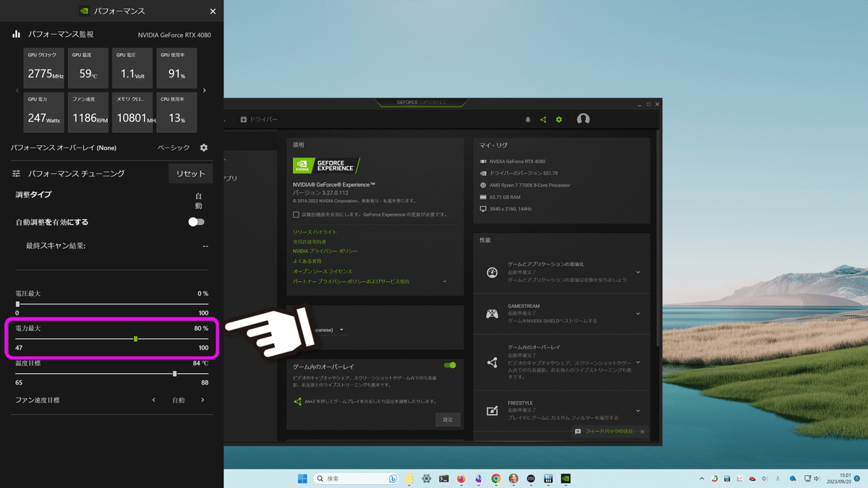Click the GAMESTREAM controller icon

point(492,314)
